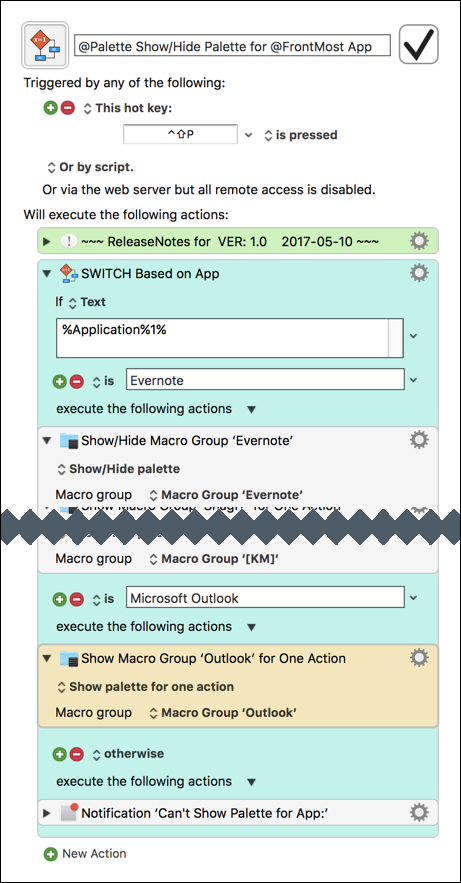
Task: Add a new trigger with the green plus
Action: 51,108
